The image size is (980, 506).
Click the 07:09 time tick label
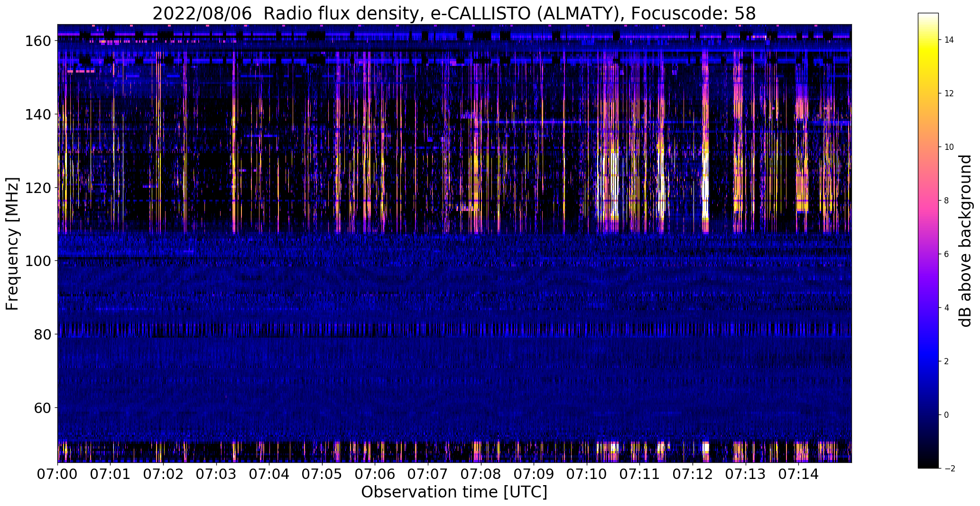coord(534,474)
